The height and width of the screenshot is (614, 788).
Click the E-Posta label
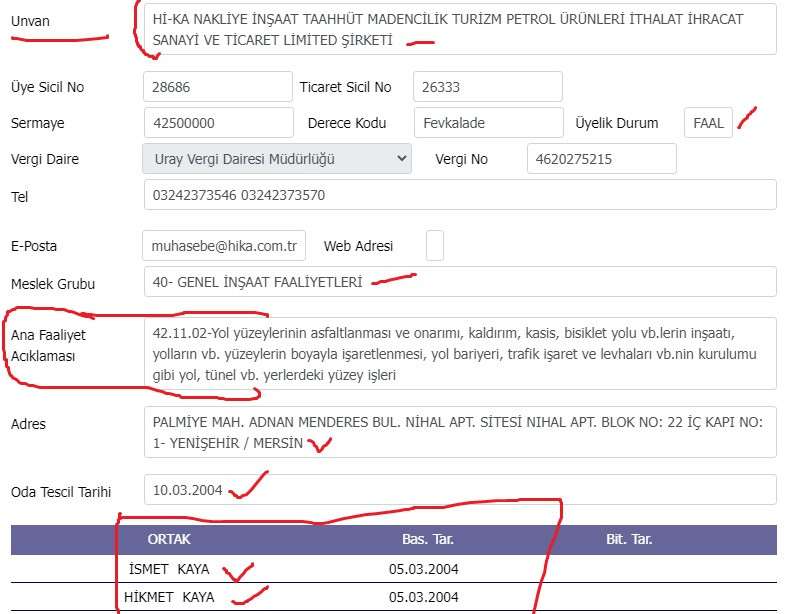34,246
